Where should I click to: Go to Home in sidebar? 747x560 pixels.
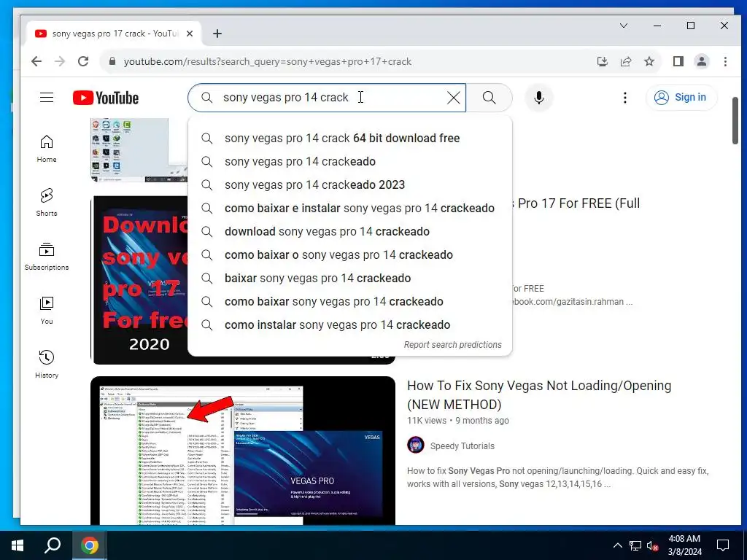click(47, 149)
